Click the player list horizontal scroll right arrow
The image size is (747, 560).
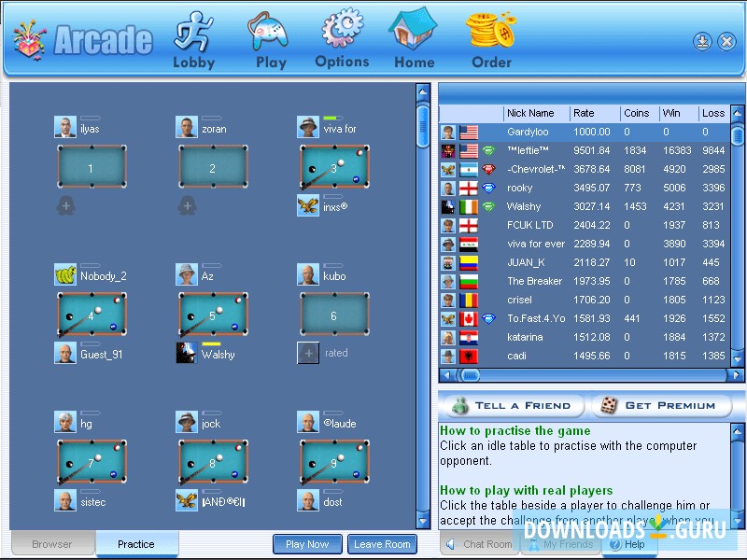point(737,375)
